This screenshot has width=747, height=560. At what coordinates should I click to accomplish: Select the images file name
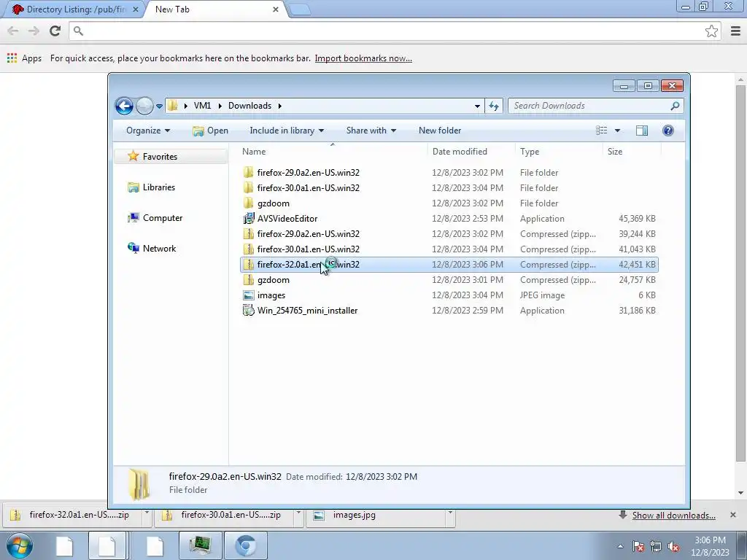point(271,295)
